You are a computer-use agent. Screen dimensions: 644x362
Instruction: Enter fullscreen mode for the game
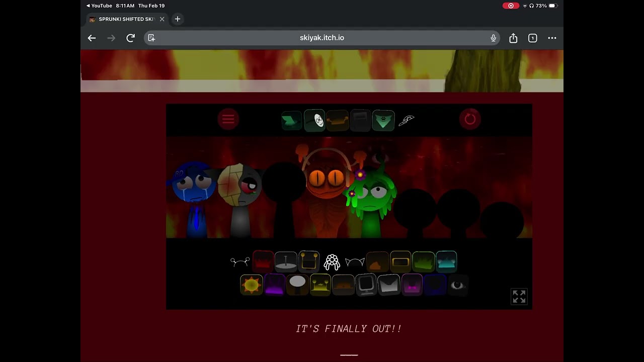519,296
